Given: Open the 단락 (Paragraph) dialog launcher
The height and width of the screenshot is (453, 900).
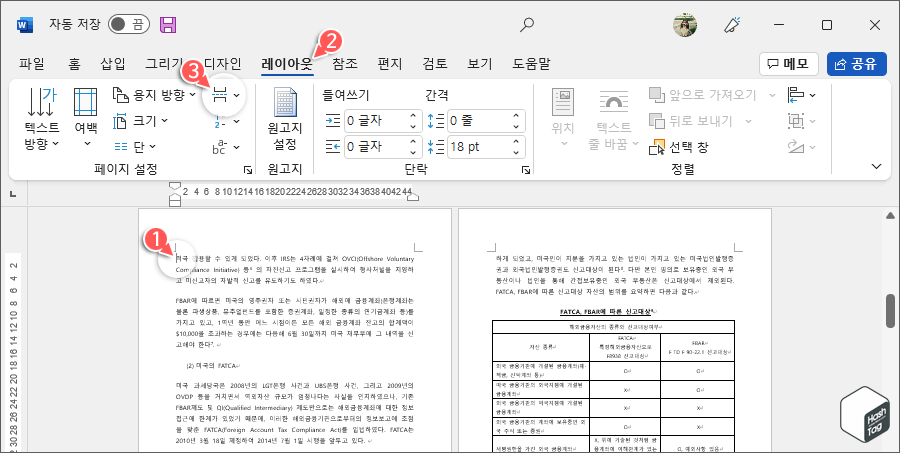Looking at the screenshot, I should coord(525,170).
